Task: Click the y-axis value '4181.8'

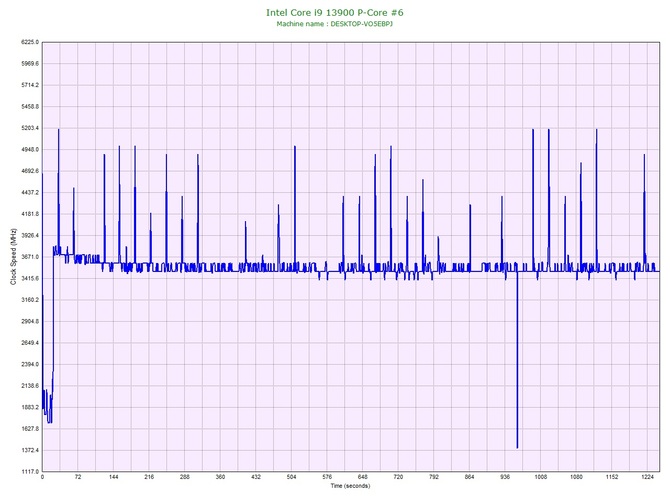Action: pos(30,214)
